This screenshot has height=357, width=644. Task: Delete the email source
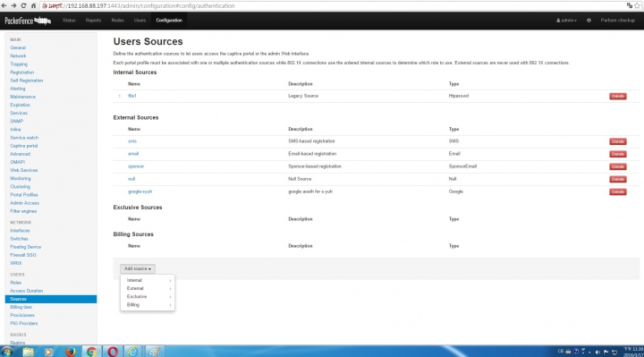(618, 154)
